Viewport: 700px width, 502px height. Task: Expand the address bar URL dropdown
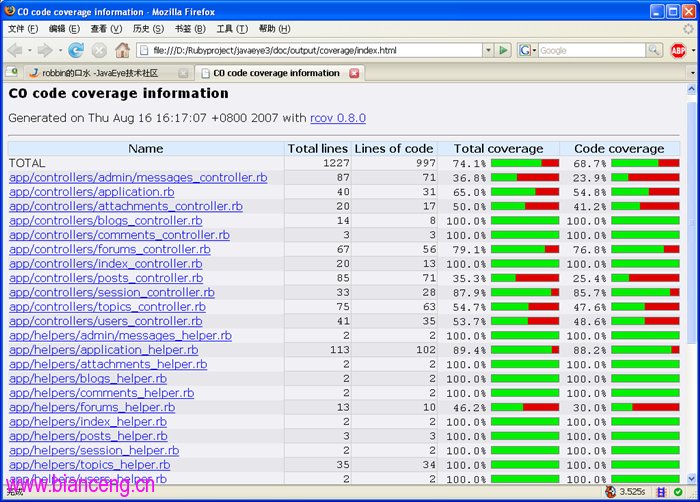tap(488, 50)
